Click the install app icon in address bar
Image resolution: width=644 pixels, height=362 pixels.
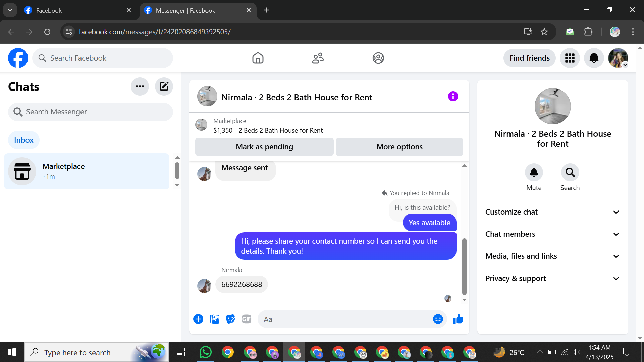(528, 32)
